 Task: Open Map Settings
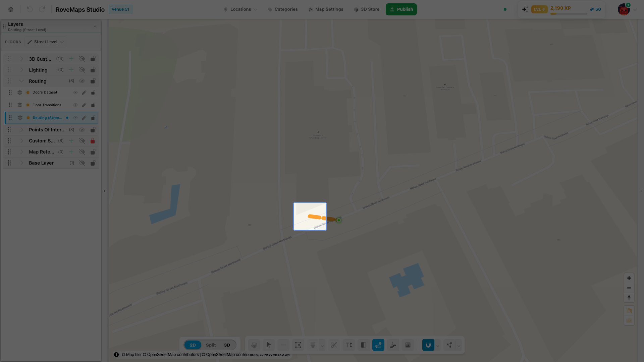click(x=326, y=9)
